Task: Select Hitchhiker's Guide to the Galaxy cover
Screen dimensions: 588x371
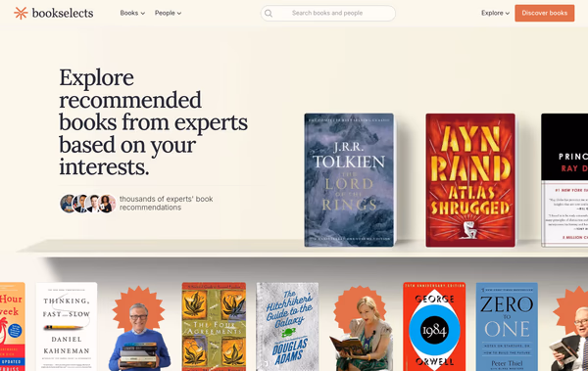Action: click(287, 327)
